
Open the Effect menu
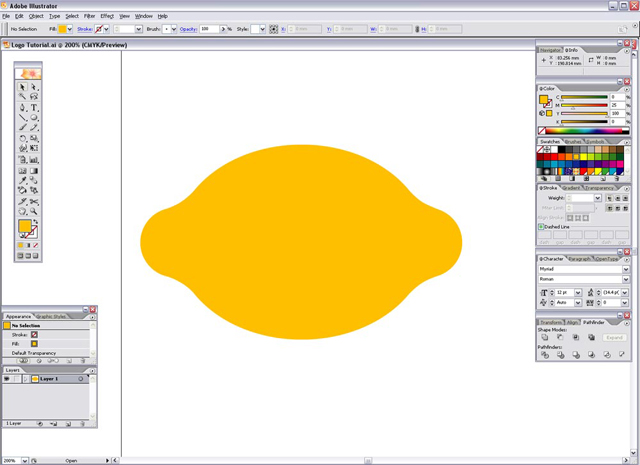click(107, 16)
